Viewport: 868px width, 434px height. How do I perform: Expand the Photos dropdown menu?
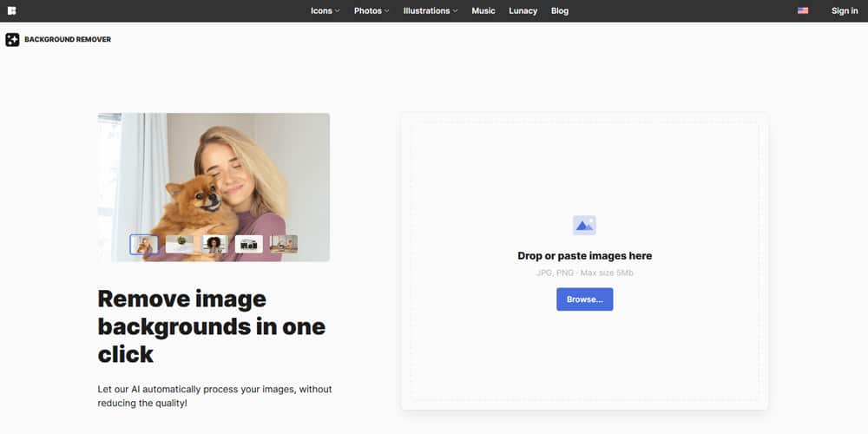(x=372, y=10)
